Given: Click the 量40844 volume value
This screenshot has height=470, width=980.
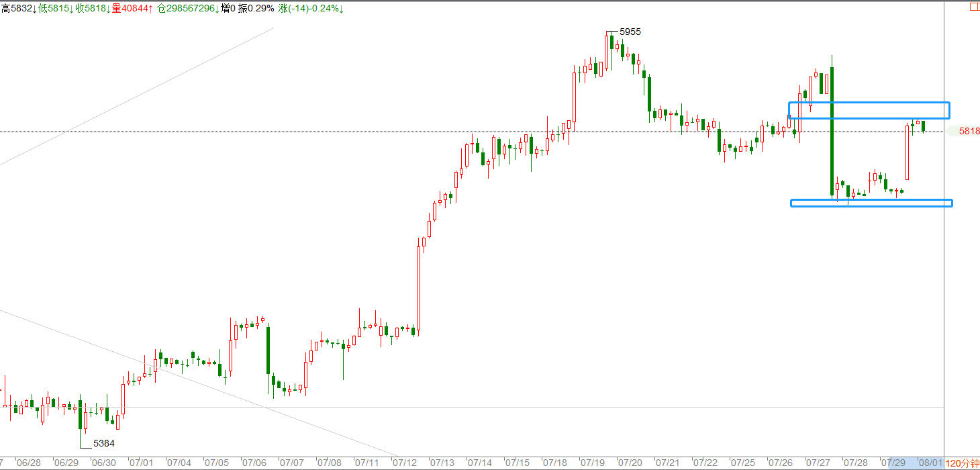Looking at the screenshot, I should 131,9.
